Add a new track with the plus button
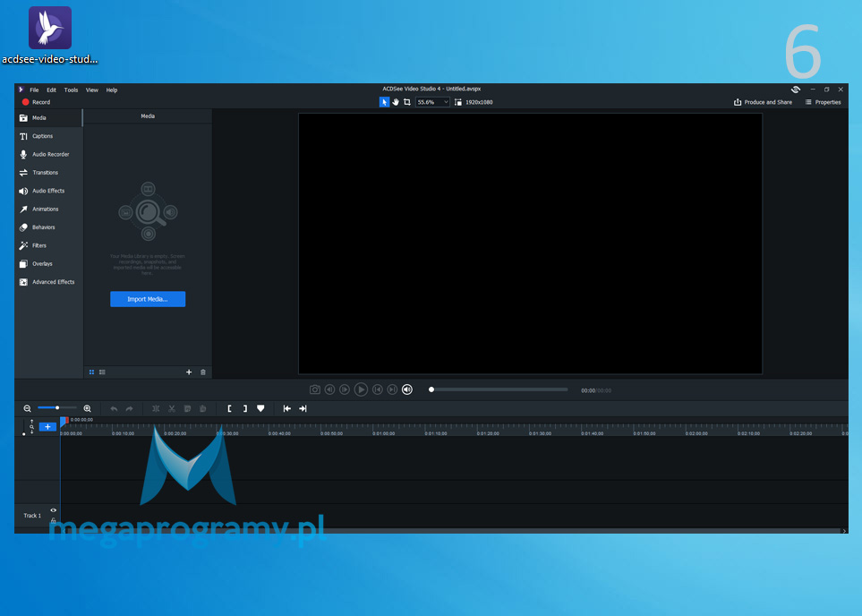 coord(47,427)
